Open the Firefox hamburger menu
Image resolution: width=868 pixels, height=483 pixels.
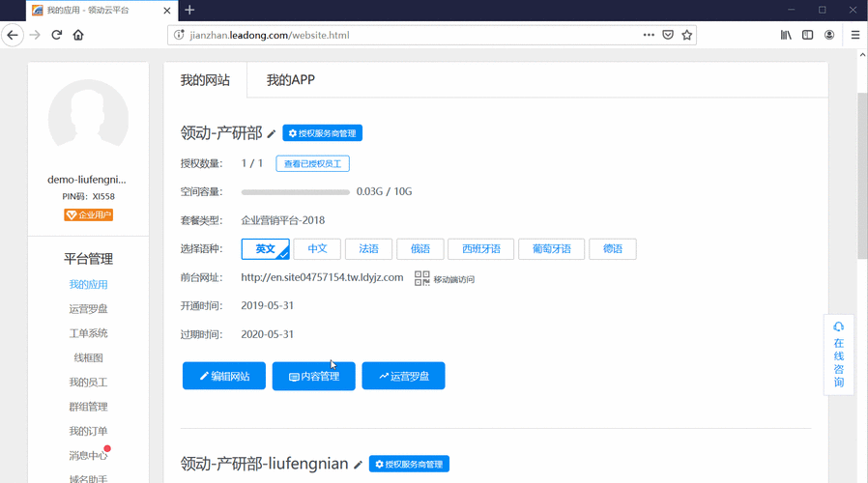click(x=855, y=35)
